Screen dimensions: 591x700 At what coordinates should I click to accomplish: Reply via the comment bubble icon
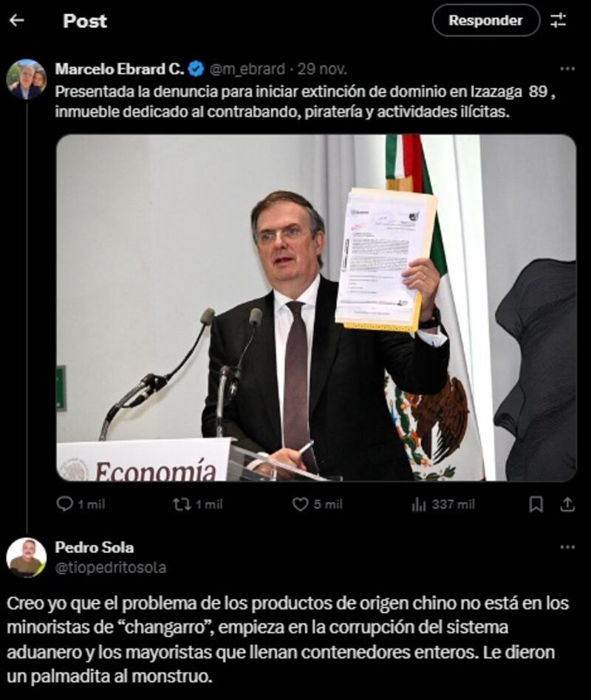click(65, 504)
